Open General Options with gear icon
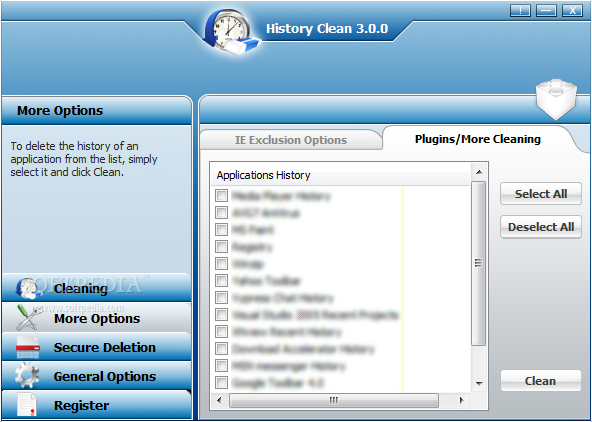 coord(97,376)
